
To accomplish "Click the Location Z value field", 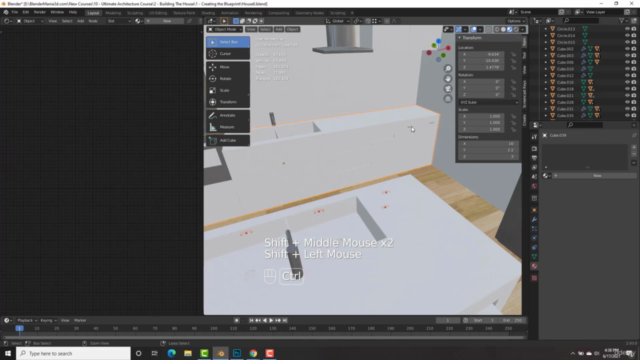I will click(x=482, y=67).
